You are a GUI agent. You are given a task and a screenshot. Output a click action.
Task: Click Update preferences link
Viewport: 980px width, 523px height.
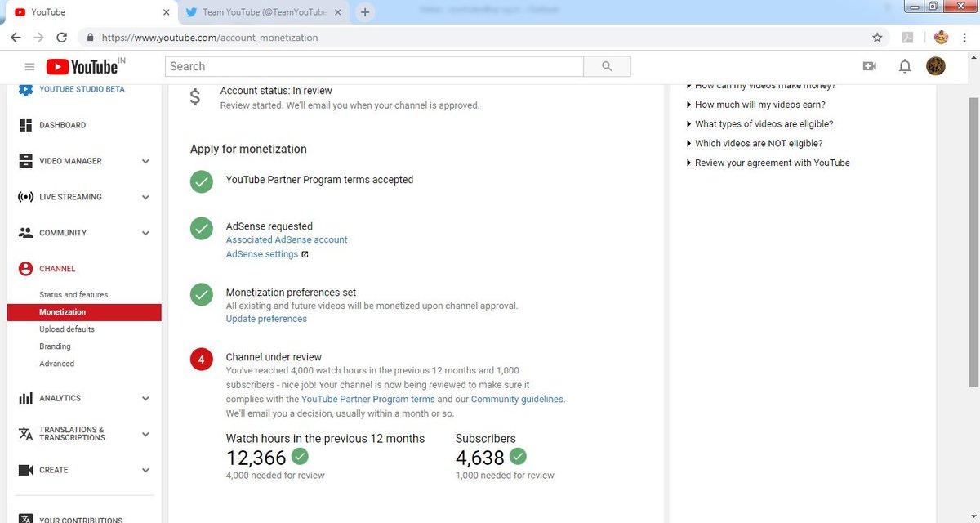pyautogui.click(x=266, y=319)
